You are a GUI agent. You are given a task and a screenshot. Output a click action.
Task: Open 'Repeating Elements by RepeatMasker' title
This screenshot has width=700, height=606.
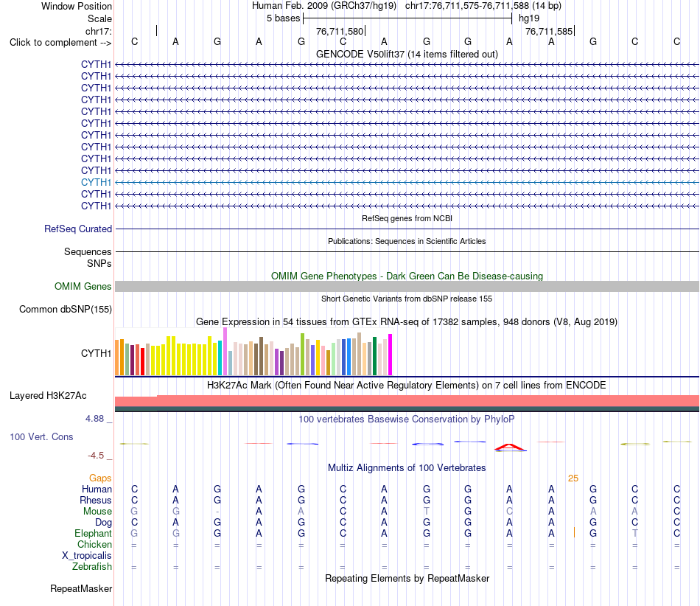[407, 578]
